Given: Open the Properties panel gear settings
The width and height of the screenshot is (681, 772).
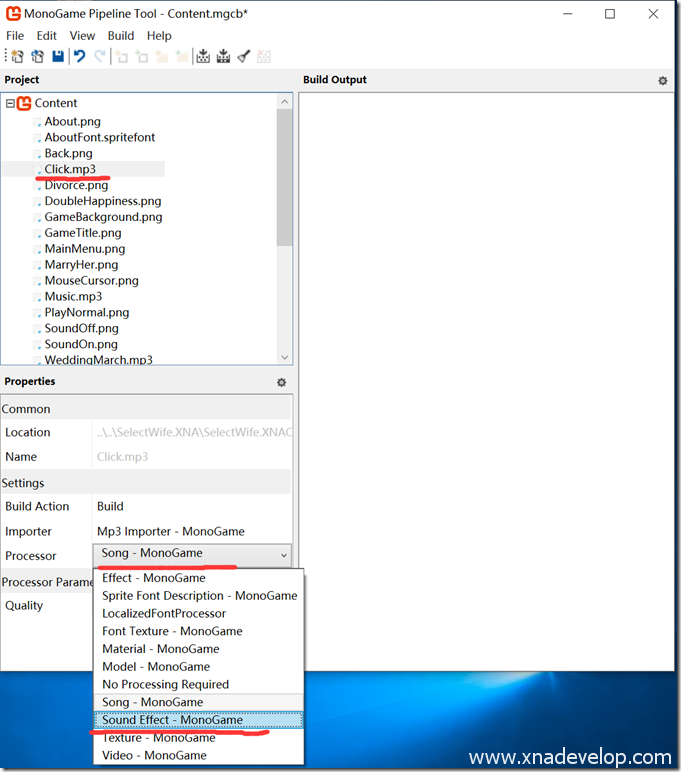Looking at the screenshot, I should [x=281, y=382].
